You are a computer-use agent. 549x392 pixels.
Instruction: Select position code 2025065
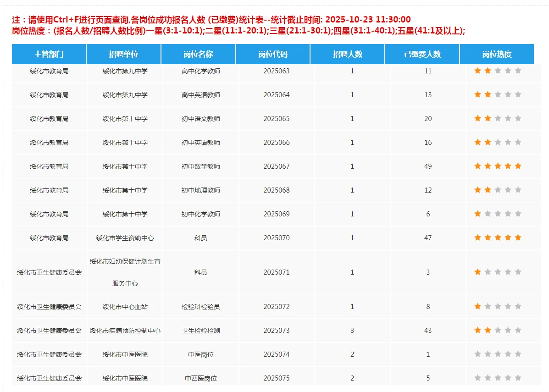coord(277,119)
